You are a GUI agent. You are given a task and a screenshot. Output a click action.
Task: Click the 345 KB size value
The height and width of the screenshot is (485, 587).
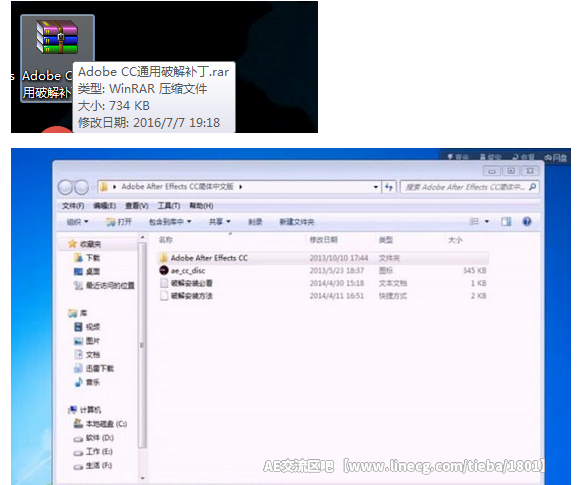(x=474, y=271)
